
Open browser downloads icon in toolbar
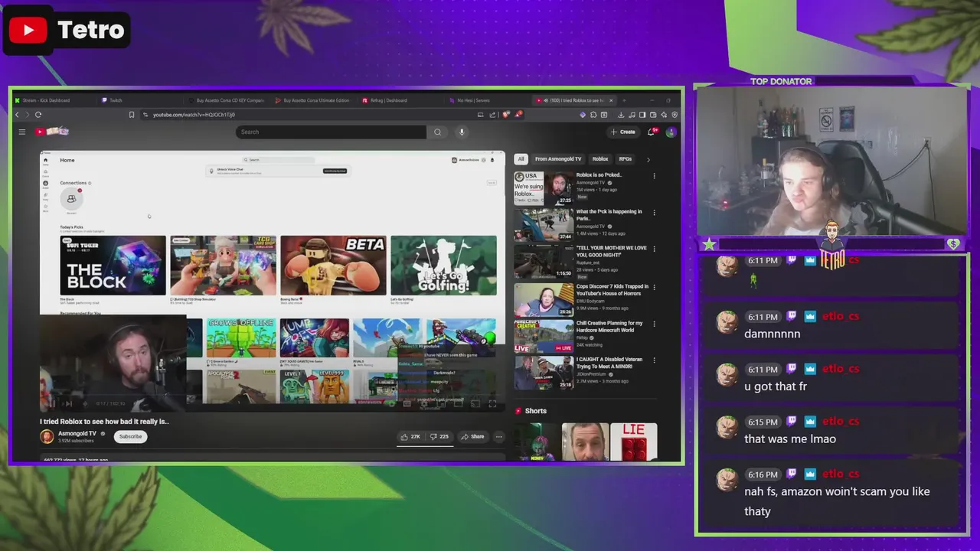[620, 115]
